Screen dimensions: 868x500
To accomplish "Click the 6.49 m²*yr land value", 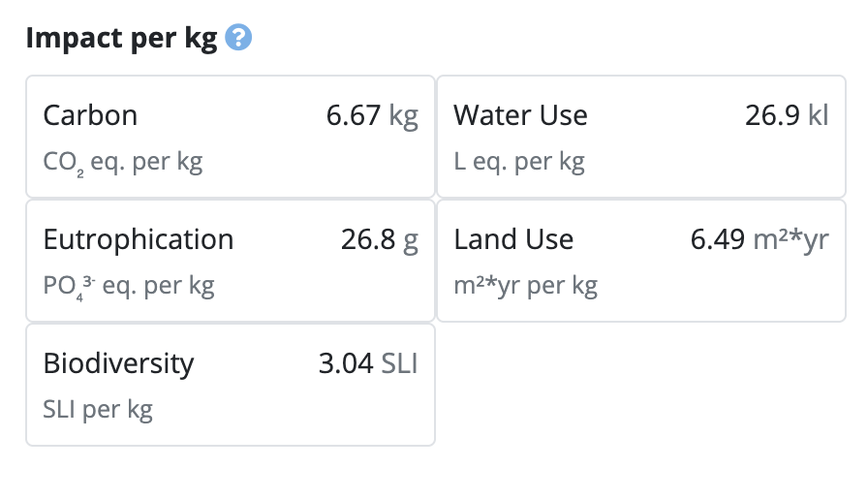I will click(759, 239).
